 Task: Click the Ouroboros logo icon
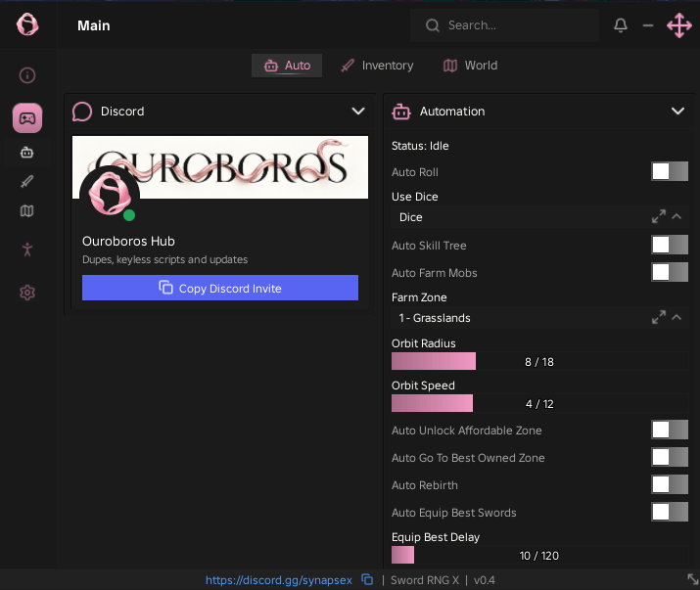tap(27, 24)
